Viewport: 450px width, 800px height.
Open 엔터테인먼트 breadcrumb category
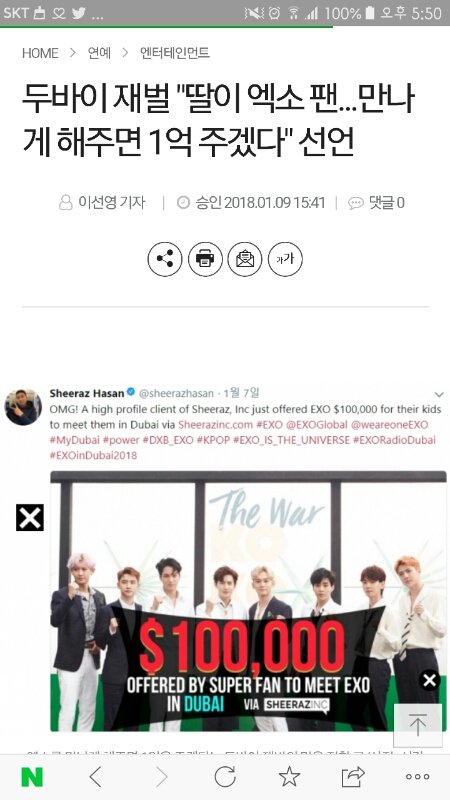[175, 53]
